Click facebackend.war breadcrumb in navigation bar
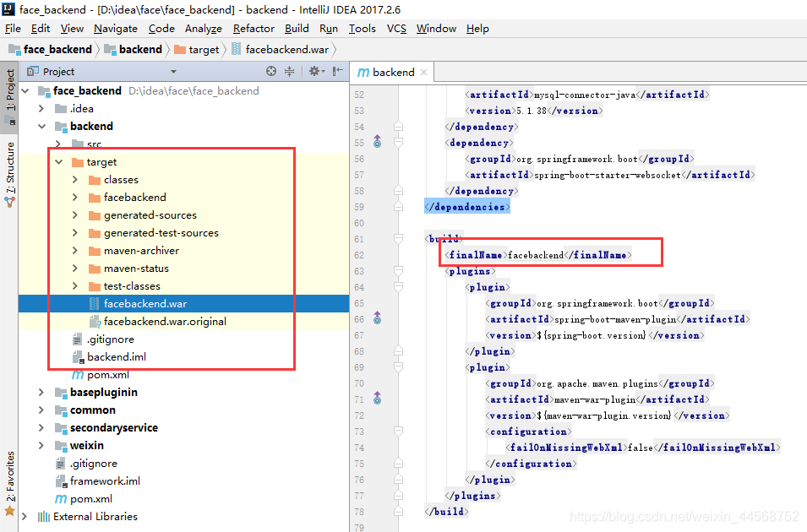This screenshot has width=807, height=532. tap(281, 49)
